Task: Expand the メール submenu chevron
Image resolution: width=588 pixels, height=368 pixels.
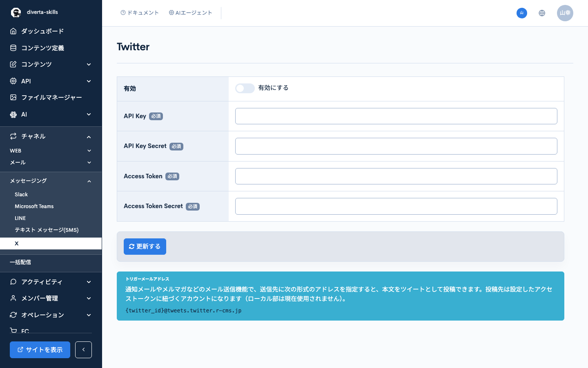Action: pos(89,163)
